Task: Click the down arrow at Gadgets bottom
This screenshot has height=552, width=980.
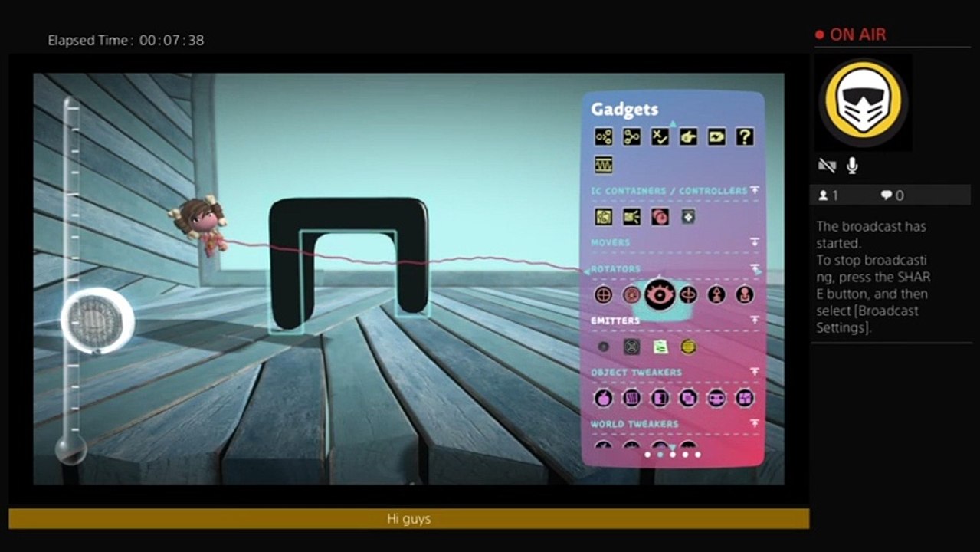Action: coord(673,448)
